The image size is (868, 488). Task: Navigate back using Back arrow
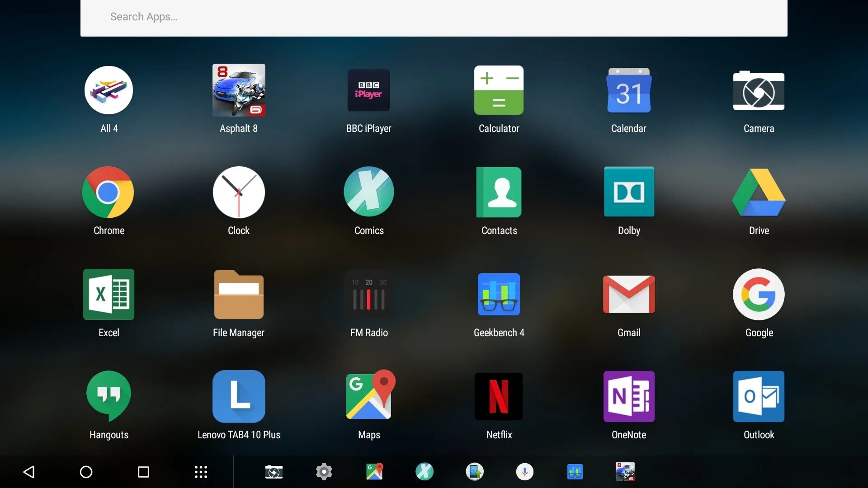coord(28,472)
